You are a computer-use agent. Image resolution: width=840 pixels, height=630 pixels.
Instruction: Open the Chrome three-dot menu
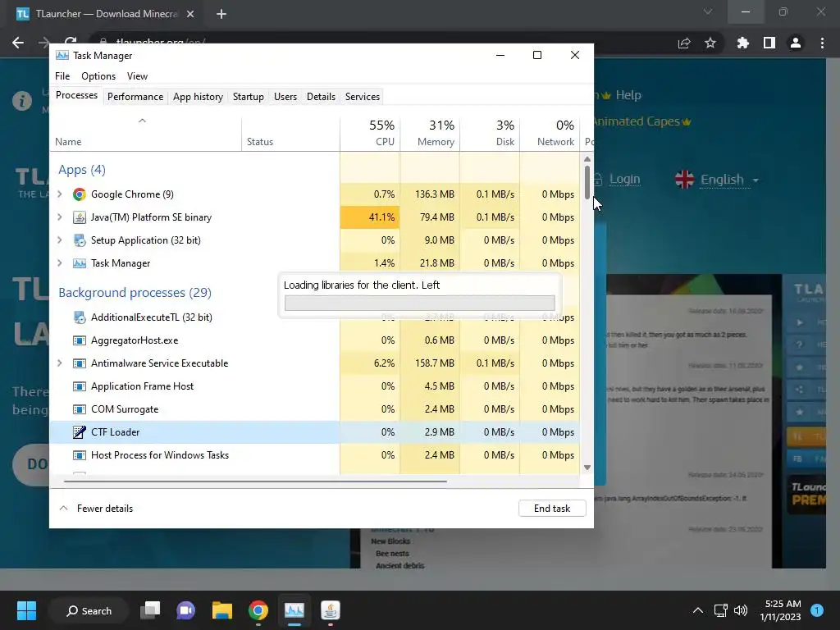(822, 43)
